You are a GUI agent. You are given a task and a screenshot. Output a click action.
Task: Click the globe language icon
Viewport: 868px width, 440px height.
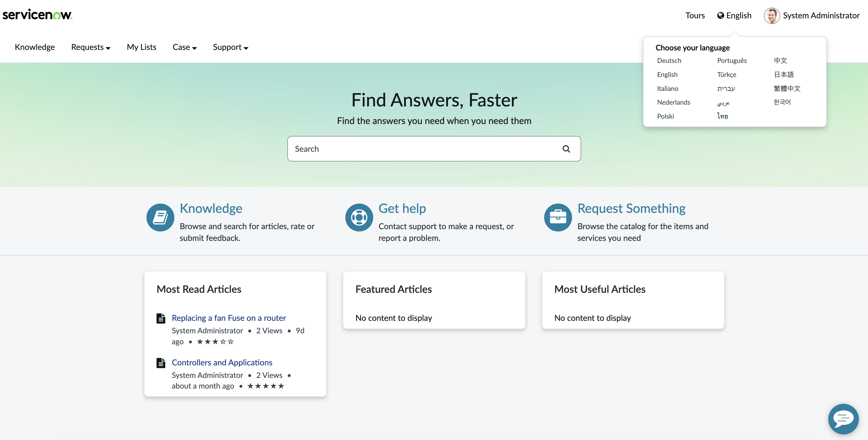[x=720, y=16]
